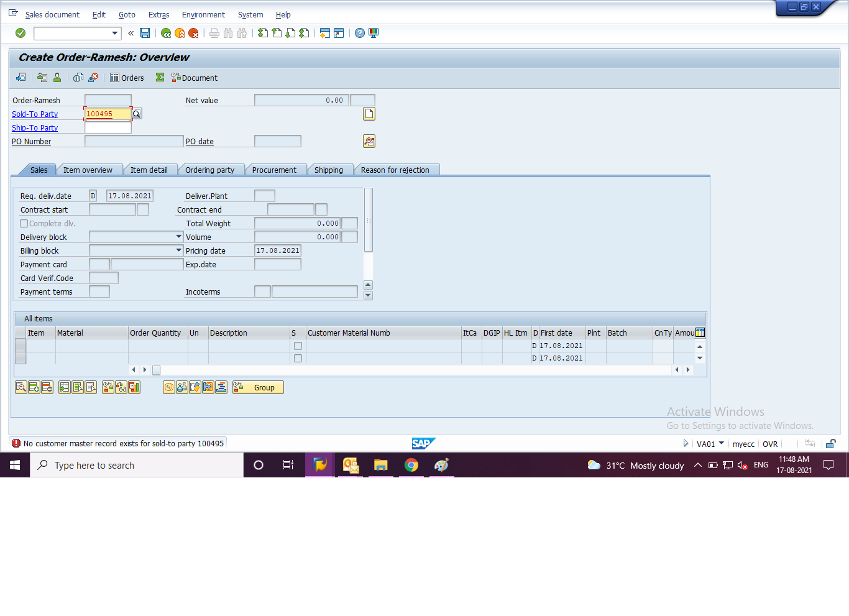Open the Help question mark icon
This screenshot has height=616, width=849.
click(x=360, y=33)
